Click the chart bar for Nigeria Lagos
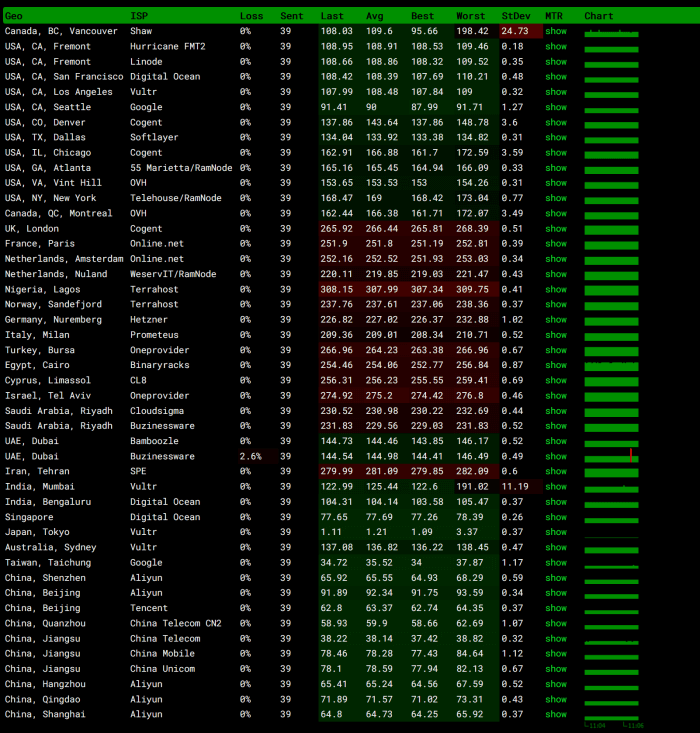Screen dimensions: 700x733 point(611,290)
